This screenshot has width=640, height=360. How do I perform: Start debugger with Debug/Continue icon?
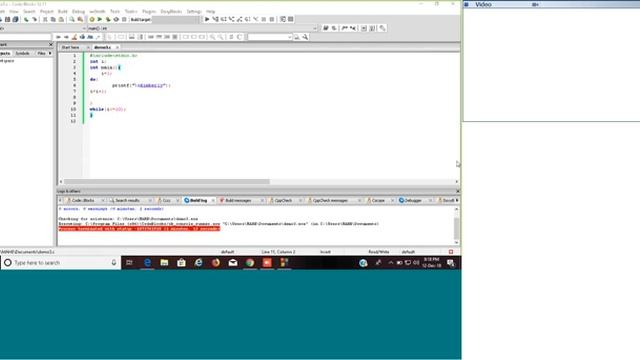coord(207,19)
